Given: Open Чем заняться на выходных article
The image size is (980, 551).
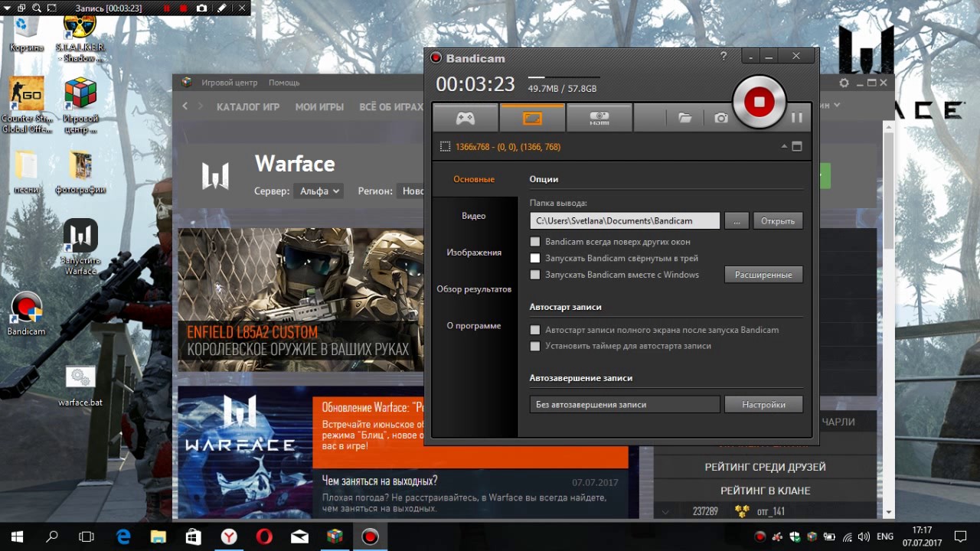Looking at the screenshot, I should click(380, 481).
